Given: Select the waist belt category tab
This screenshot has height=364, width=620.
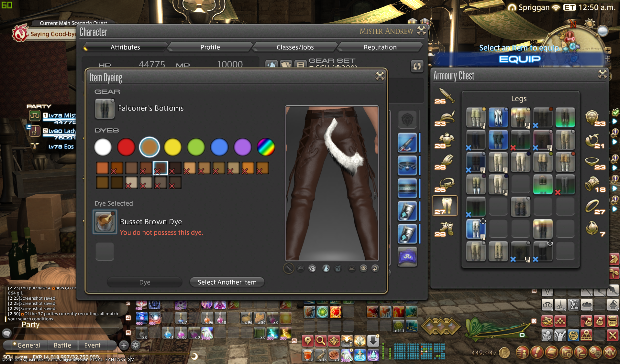Looking at the screenshot, I should coord(445,185).
